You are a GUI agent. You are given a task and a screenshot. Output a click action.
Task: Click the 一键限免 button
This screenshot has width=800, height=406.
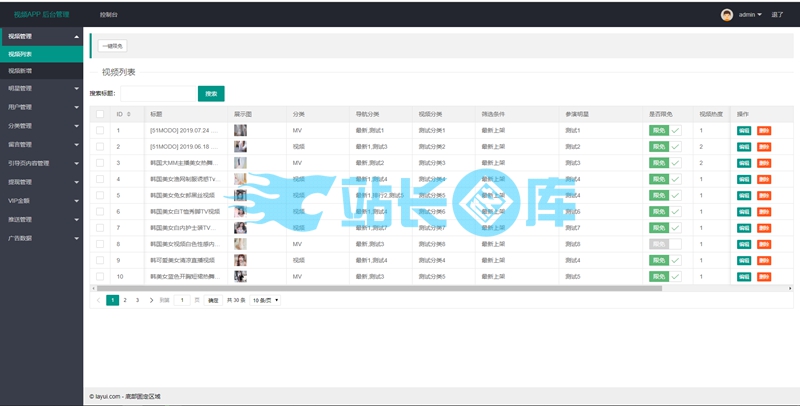(112, 46)
